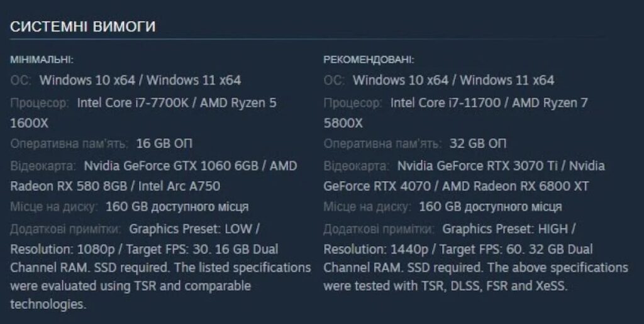Click minimum Процесор label

tap(40, 103)
